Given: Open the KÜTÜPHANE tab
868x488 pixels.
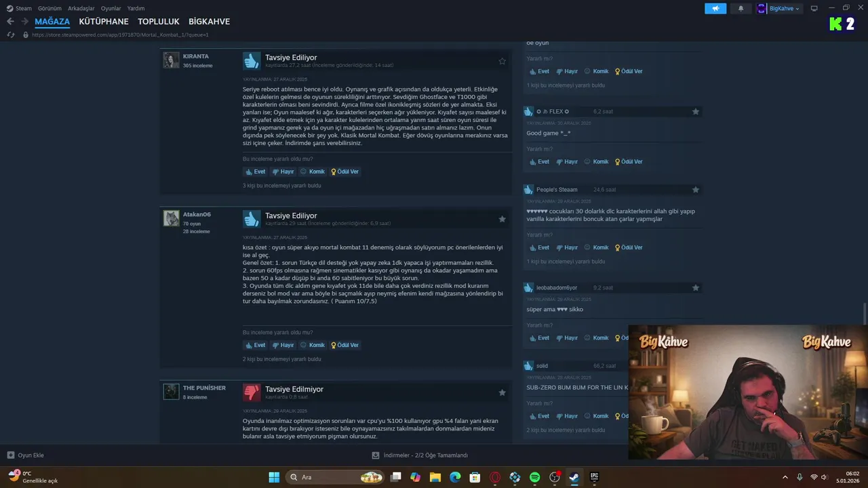Looking at the screenshot, I should (x=104, y=22).
